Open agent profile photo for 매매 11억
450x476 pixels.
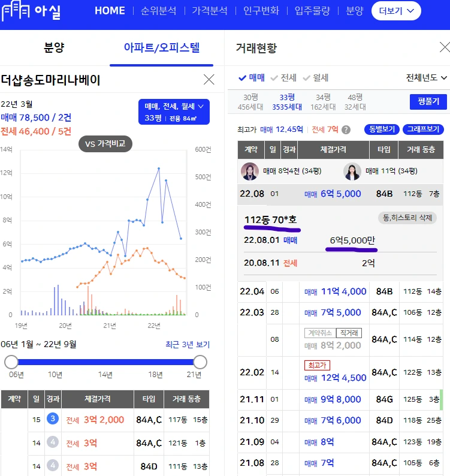point(352,171)
